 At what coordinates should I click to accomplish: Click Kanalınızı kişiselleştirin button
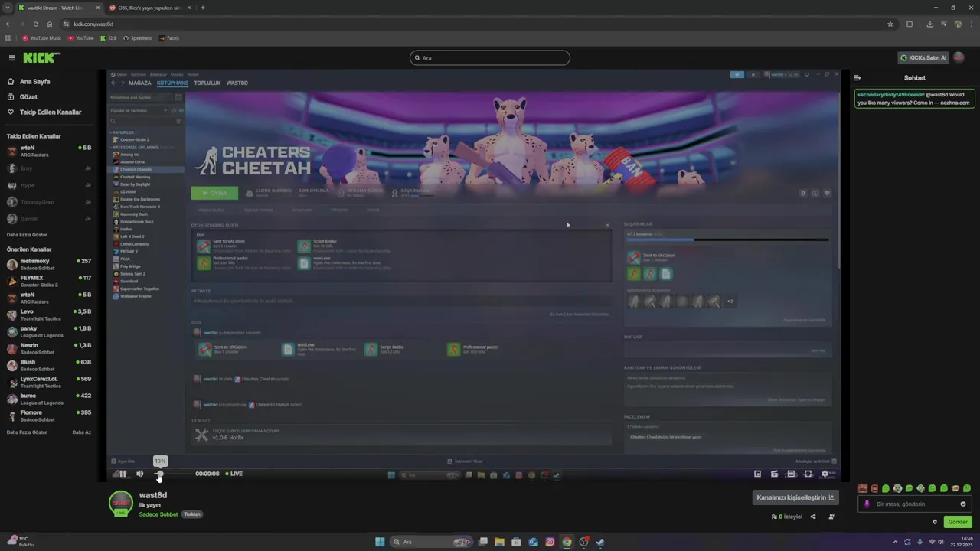[x=795, y=497]
